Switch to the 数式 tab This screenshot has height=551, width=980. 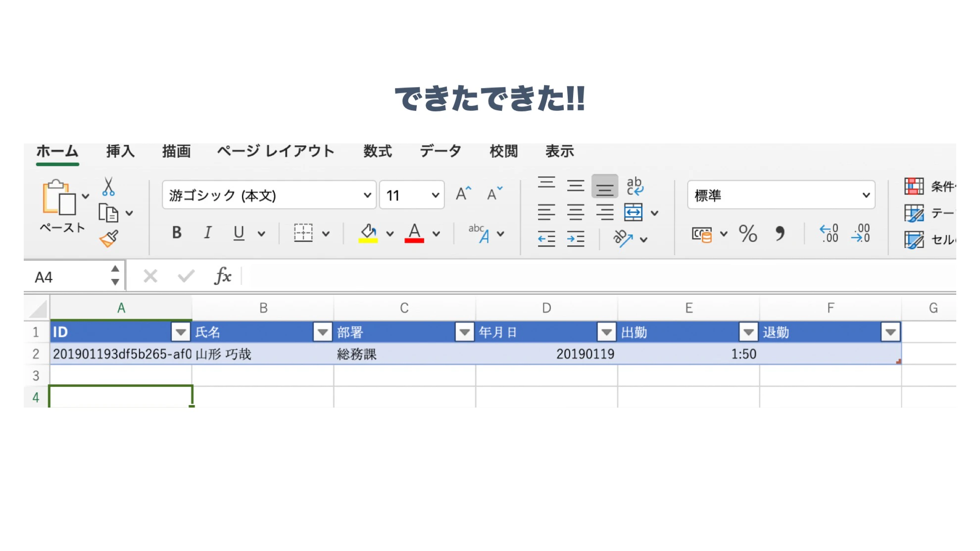(378, 151)
